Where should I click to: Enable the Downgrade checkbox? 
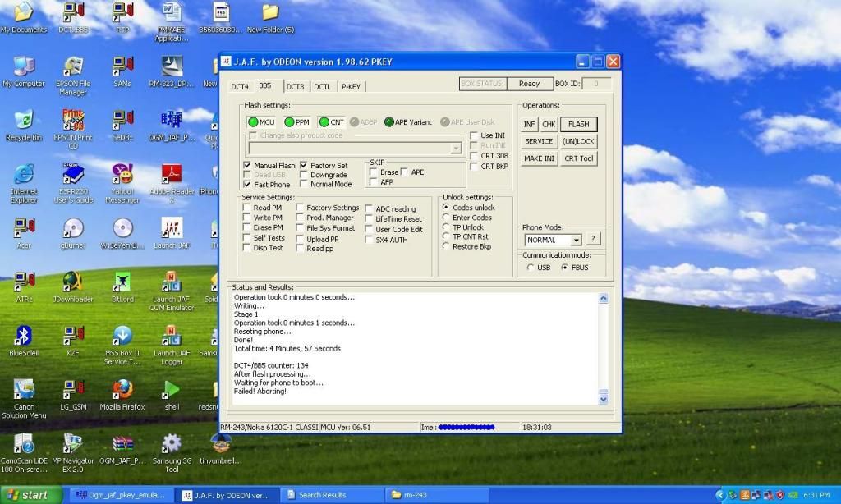pyautogui.click(x=304, y=175)
